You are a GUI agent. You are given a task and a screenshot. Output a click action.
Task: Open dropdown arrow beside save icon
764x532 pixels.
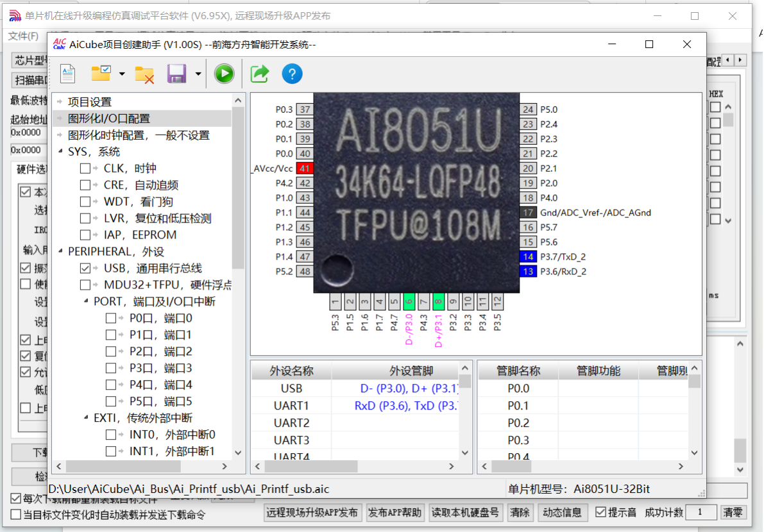tap(198, 74)
